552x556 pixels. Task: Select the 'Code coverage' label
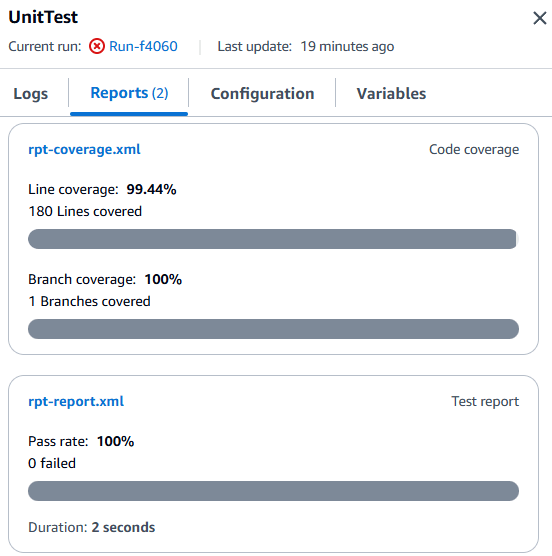click(474, 149)
